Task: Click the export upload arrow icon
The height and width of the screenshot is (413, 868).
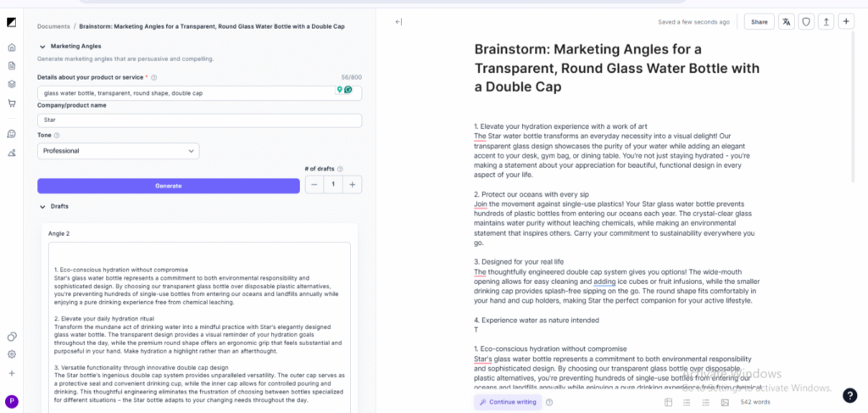Action: (x=826, y=22)
